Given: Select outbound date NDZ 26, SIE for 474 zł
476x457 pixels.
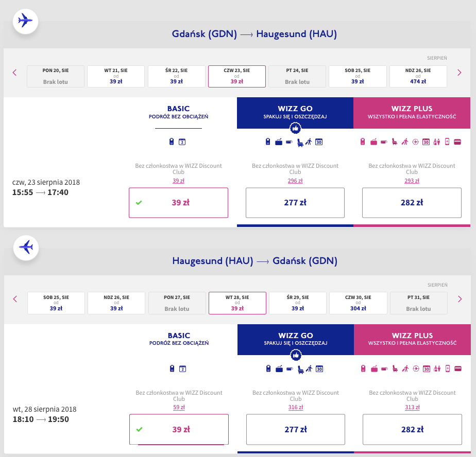Looking at the screenshot, I should click(x=418, y=76).
